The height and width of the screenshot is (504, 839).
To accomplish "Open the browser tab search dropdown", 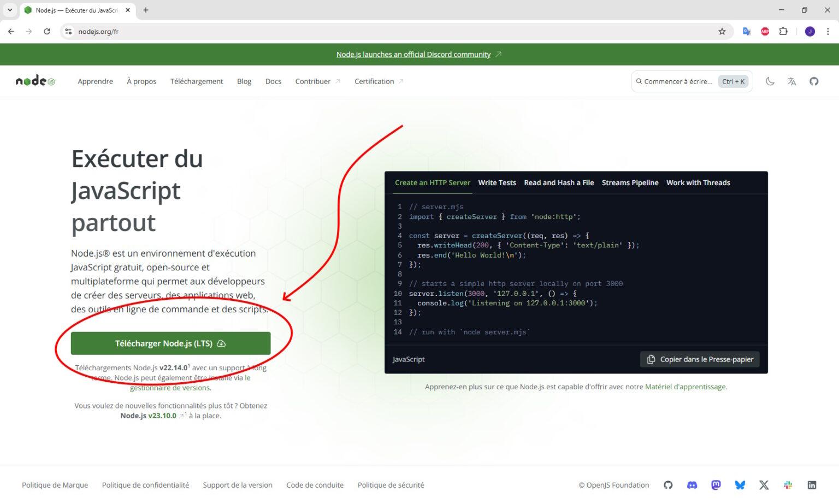I will (x=9, y=10).
